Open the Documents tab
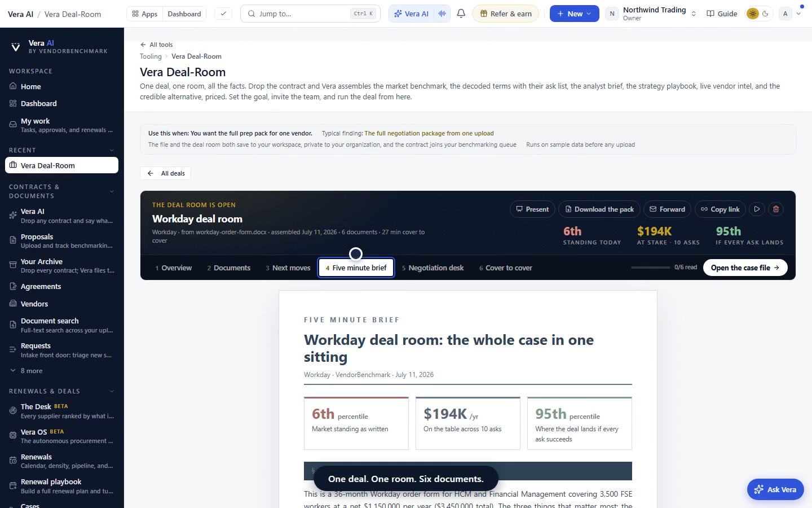Screen dimensions: 812x508 click(229, 268)
